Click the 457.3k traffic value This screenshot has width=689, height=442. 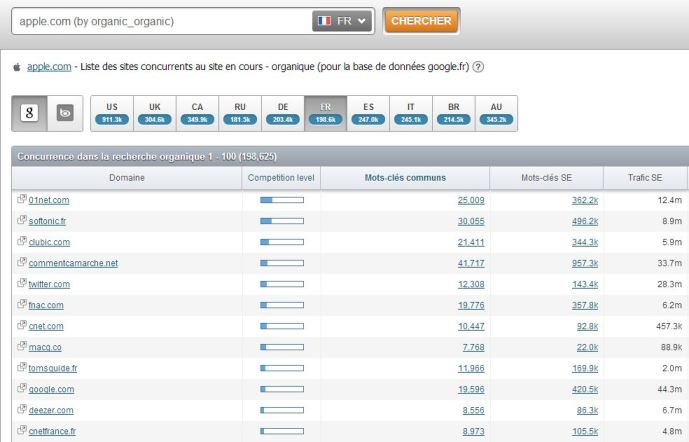click(x=669, y=326)
